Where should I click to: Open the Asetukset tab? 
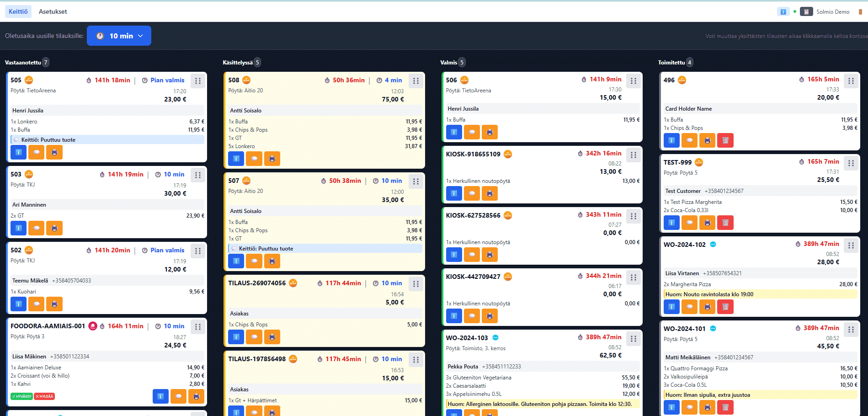click(x=53, y=11)
